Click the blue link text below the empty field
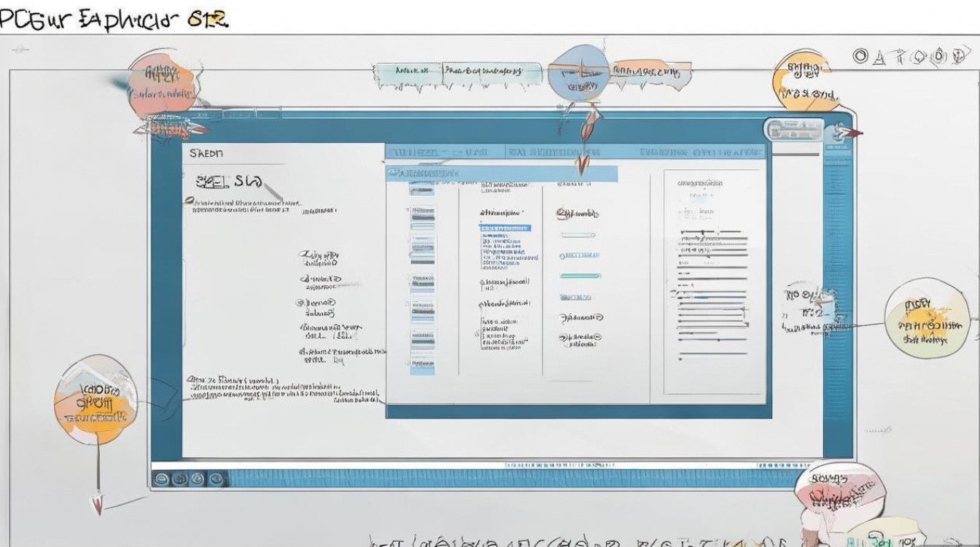This screenshot has width=980, height=547. pyautogui.click(x=580, y=255)
